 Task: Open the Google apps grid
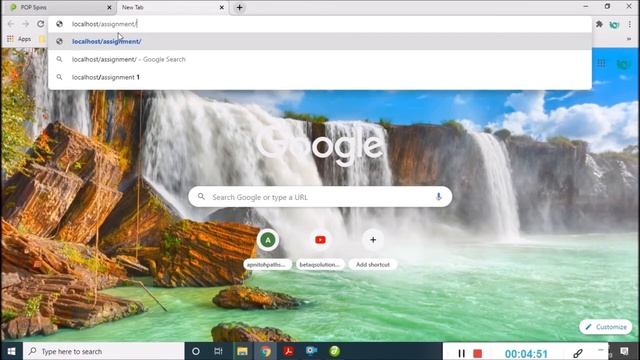(x=601, y=63)
